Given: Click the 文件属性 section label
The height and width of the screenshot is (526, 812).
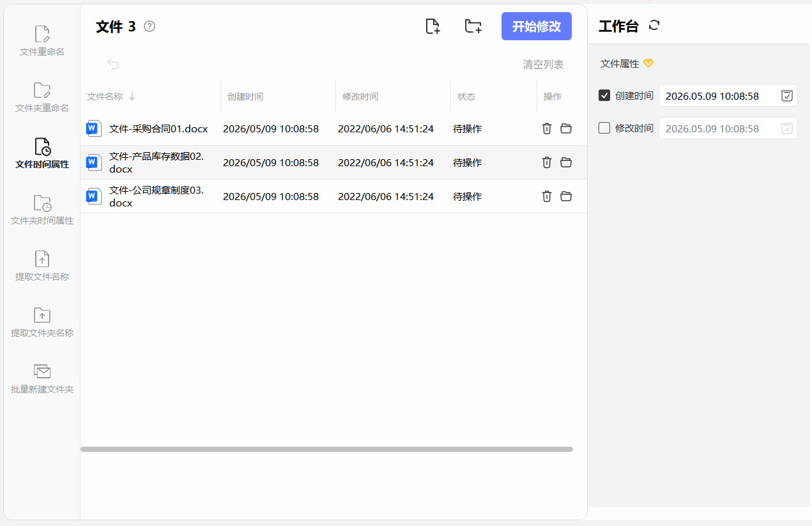Looking at the screenshot, I should click(x=620, y=63).
